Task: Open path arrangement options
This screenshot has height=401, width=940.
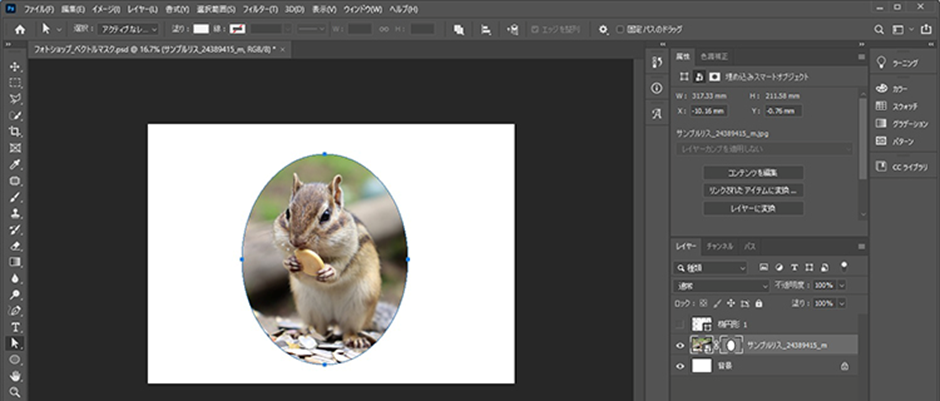Action: 513,29
